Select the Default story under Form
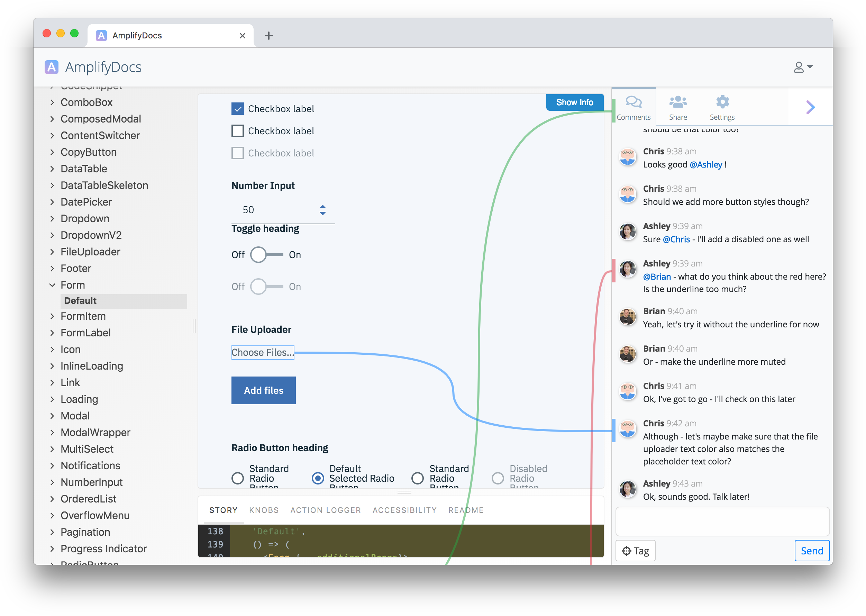Screen dimensions: 866x616 click(x=124, y=301)
